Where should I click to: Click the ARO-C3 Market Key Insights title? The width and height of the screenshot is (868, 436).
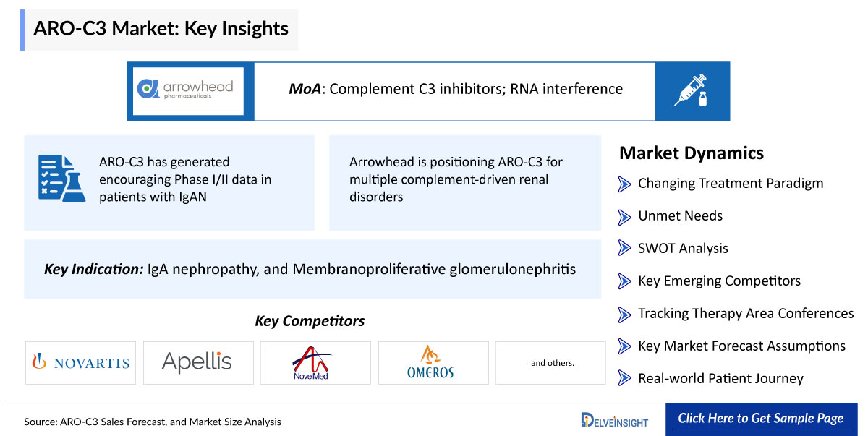pyautogui.click(x=161, y=29)
